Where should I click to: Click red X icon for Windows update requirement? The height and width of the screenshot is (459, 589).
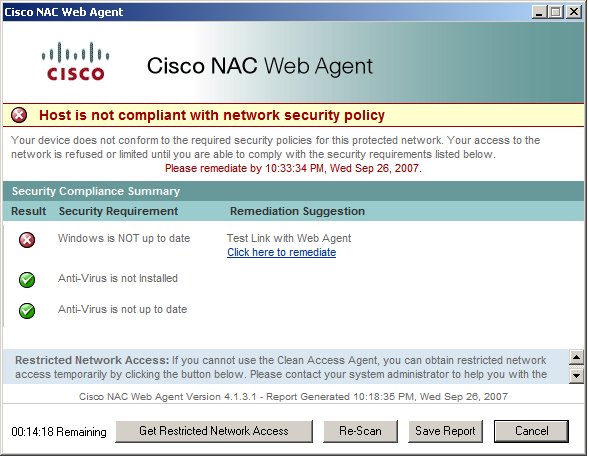pyautogui.click(x=27, y=240)
